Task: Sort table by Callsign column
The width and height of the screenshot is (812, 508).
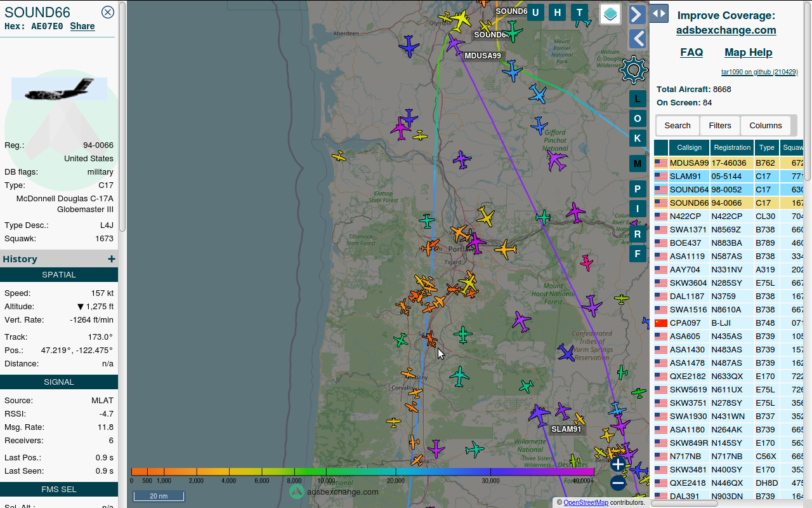Action: [690, 147]
